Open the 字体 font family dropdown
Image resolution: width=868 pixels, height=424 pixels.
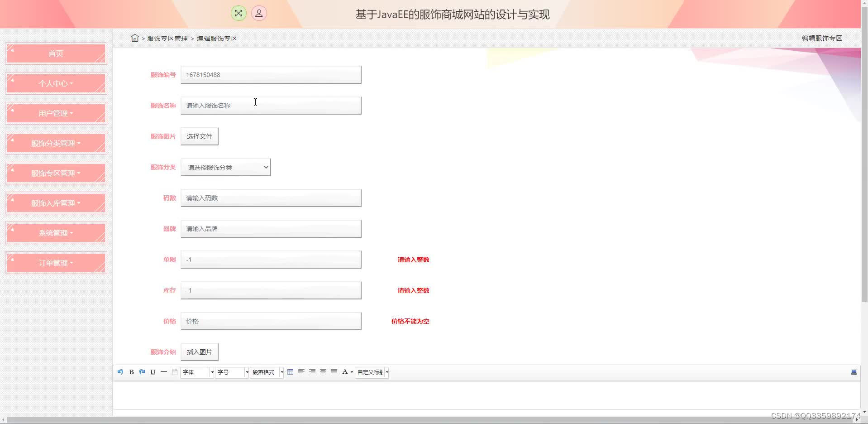click(197, 372)
